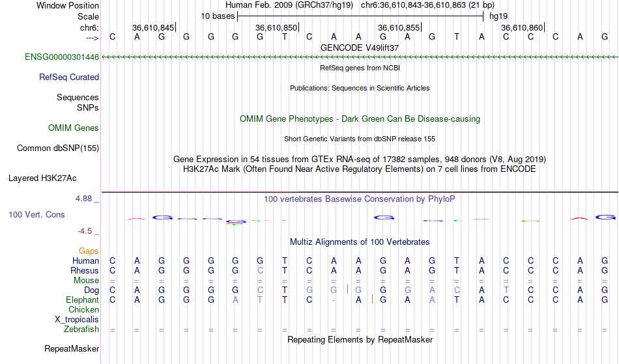Click the 10 bases scale bar label
The image size is (619, 364).
point(218,16)
